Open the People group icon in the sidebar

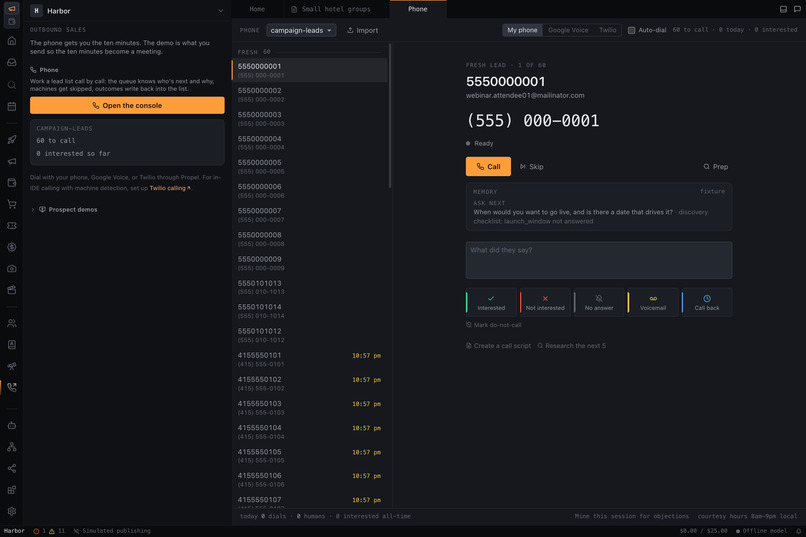12,323
